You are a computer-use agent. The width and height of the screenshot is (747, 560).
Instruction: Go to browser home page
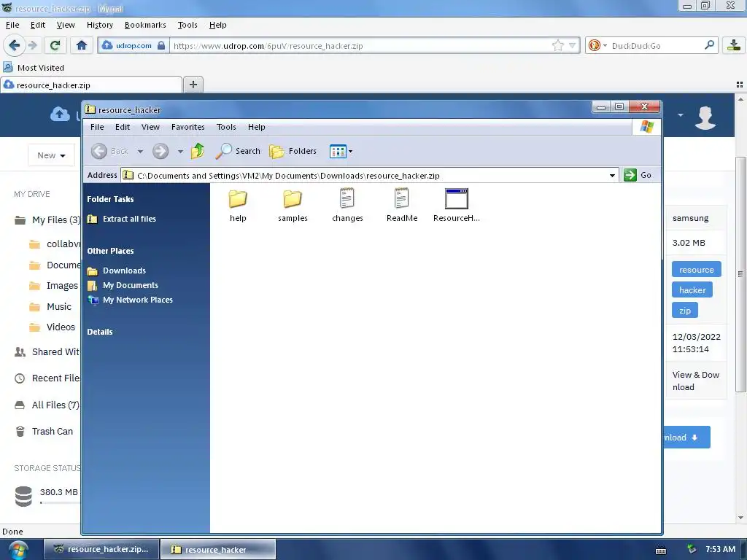(82, 45)
